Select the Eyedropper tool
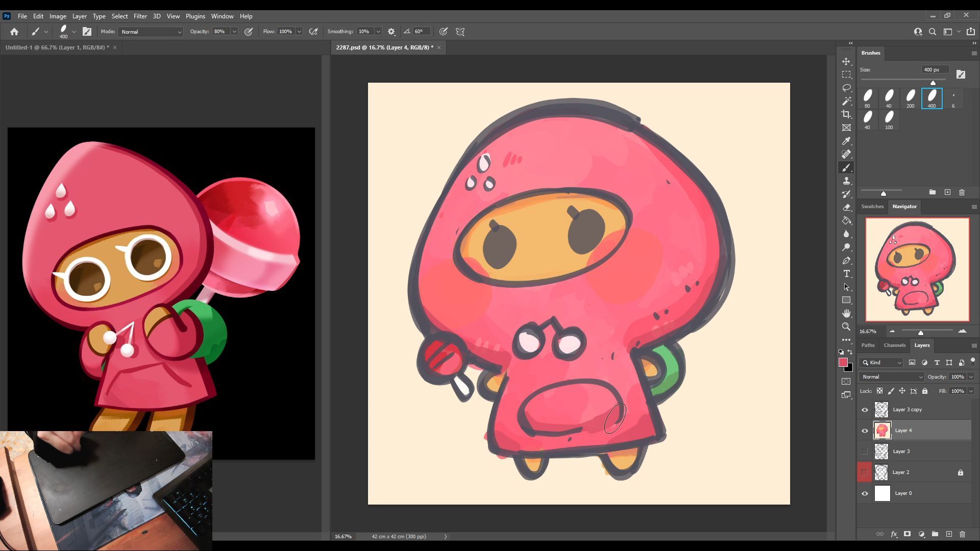Screen dimensions: 980x551 (x=846, y=141)
